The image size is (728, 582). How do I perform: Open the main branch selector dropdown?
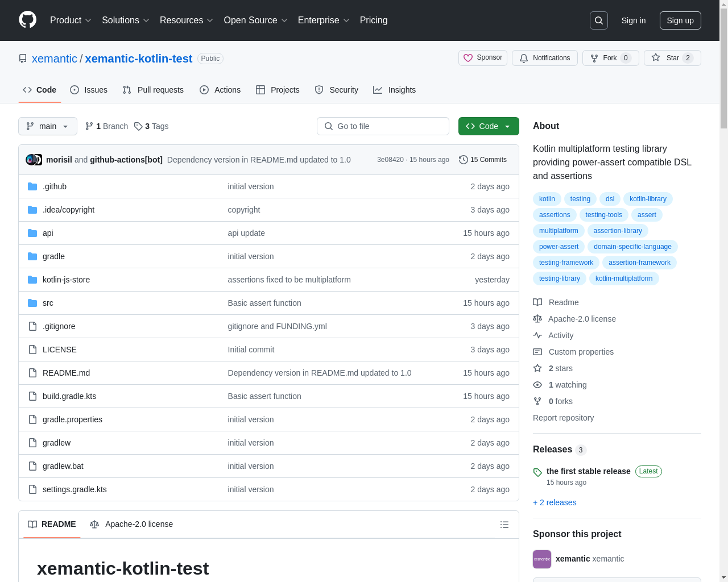(x=48, y=126)
